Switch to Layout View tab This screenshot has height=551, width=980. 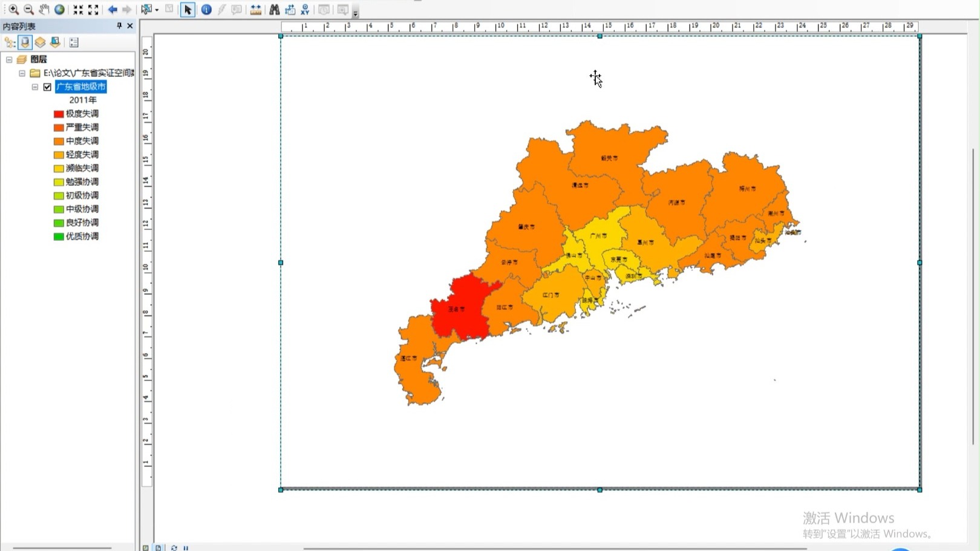[158, 548]
